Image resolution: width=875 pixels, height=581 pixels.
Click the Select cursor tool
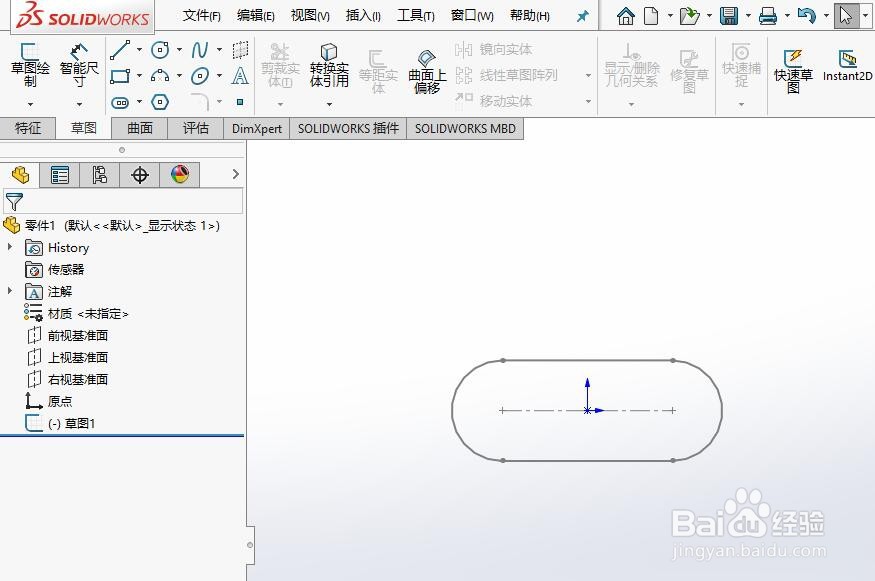pyautogui.click(x=847, y=16)
